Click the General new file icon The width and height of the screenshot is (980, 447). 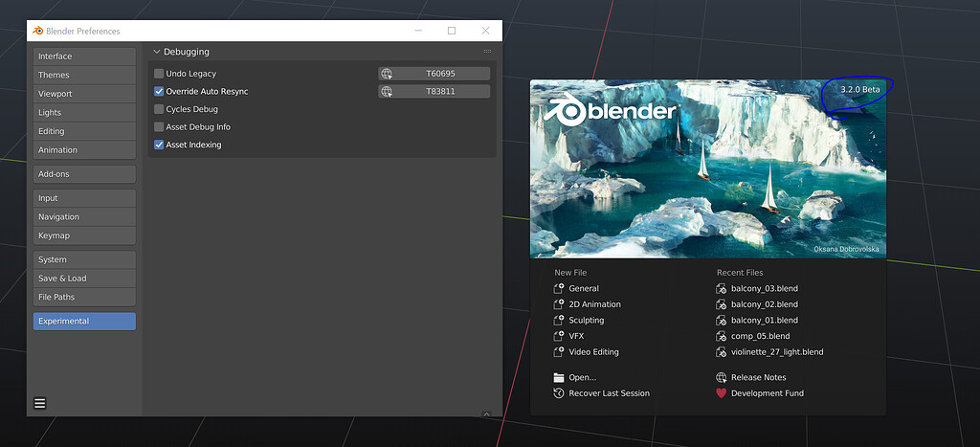(559, 289)
